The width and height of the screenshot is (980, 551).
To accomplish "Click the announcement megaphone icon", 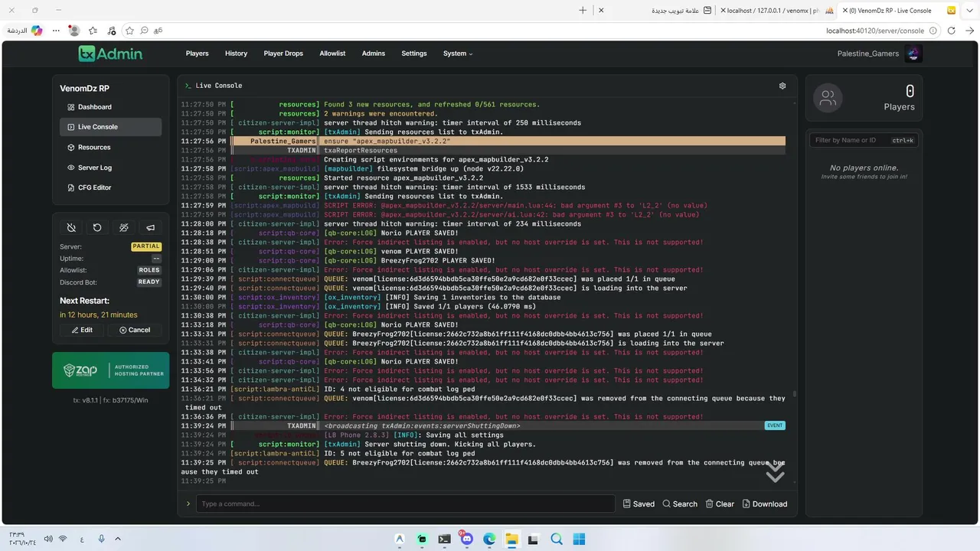I will click(x=150, y=227).
